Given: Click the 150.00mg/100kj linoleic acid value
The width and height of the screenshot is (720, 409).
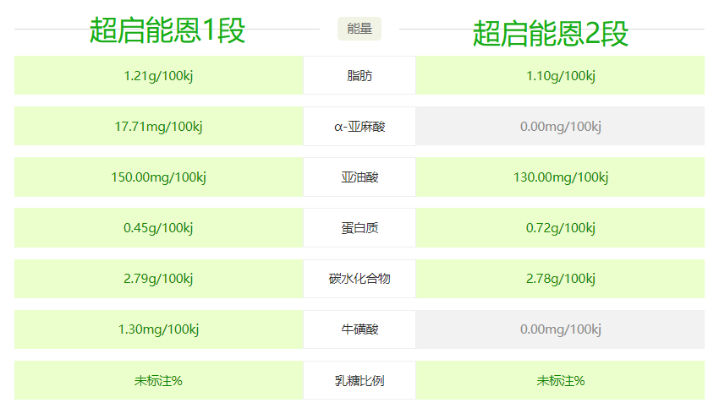Looking at the screenshot, I should [x=158, y=178].
